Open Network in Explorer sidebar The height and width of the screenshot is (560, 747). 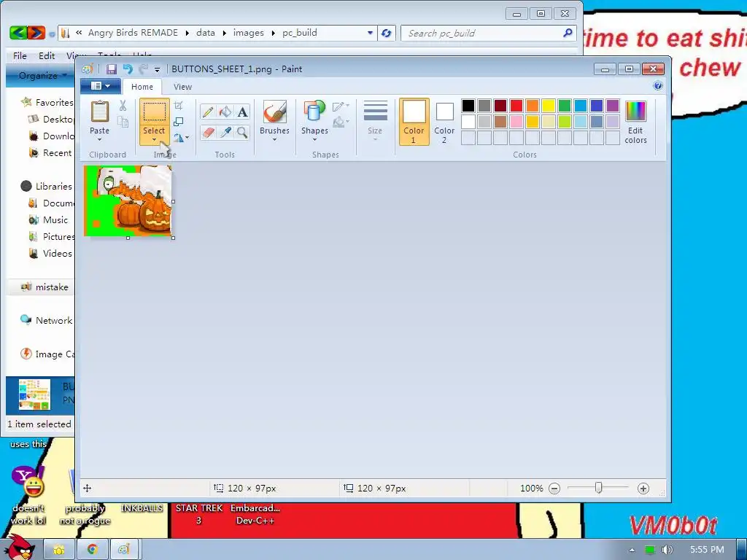tap(54, 321)
